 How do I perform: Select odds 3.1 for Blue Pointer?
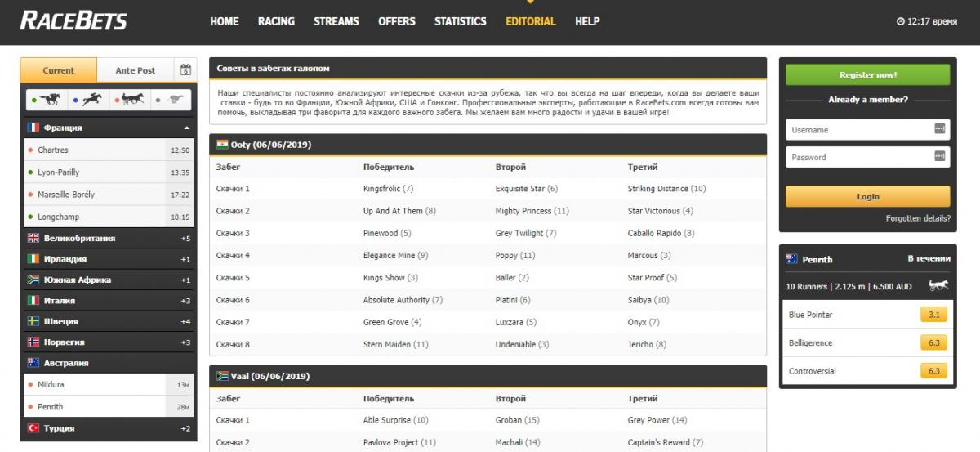tap(933, 315)
